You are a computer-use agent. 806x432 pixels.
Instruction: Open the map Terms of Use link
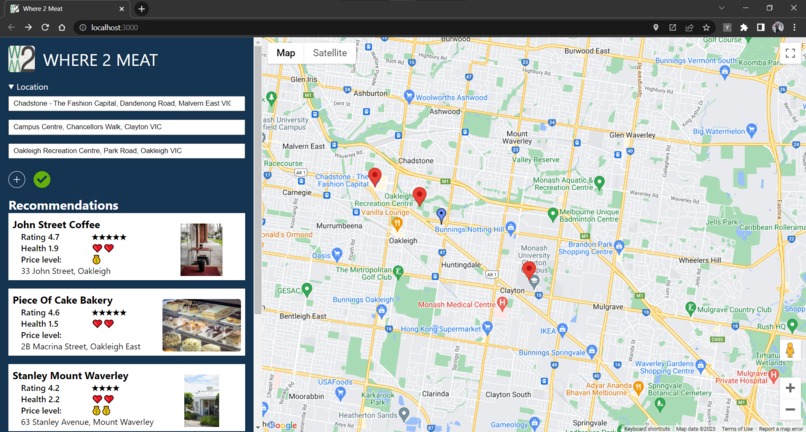737,428
